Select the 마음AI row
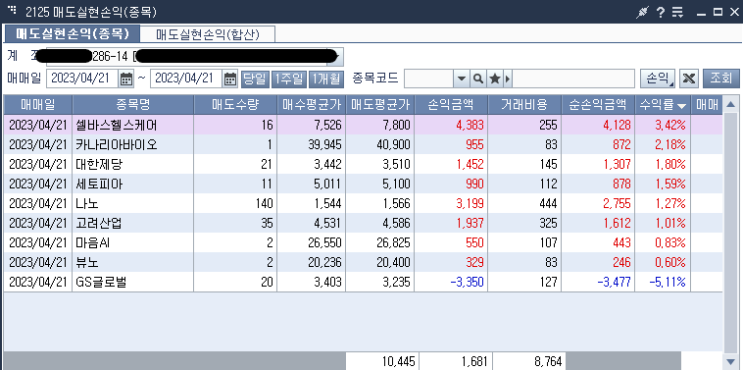The height and width of the screenshot is (370, 743). point(363,243)
